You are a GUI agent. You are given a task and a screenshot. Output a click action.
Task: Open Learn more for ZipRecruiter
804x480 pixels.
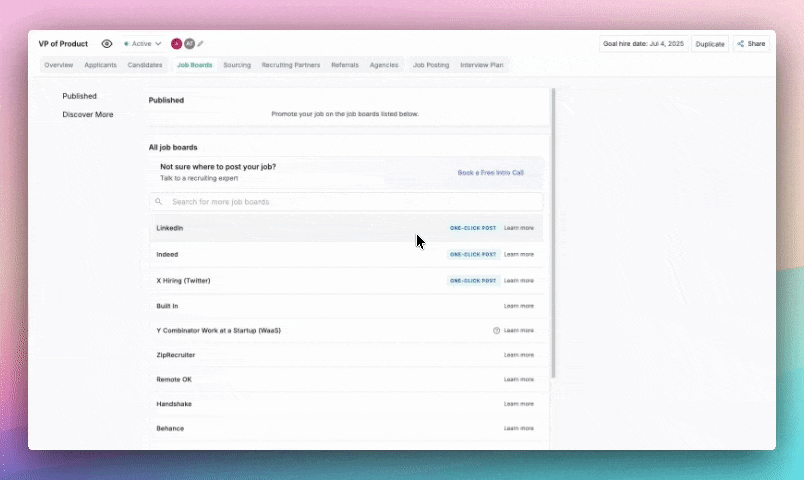518,355
